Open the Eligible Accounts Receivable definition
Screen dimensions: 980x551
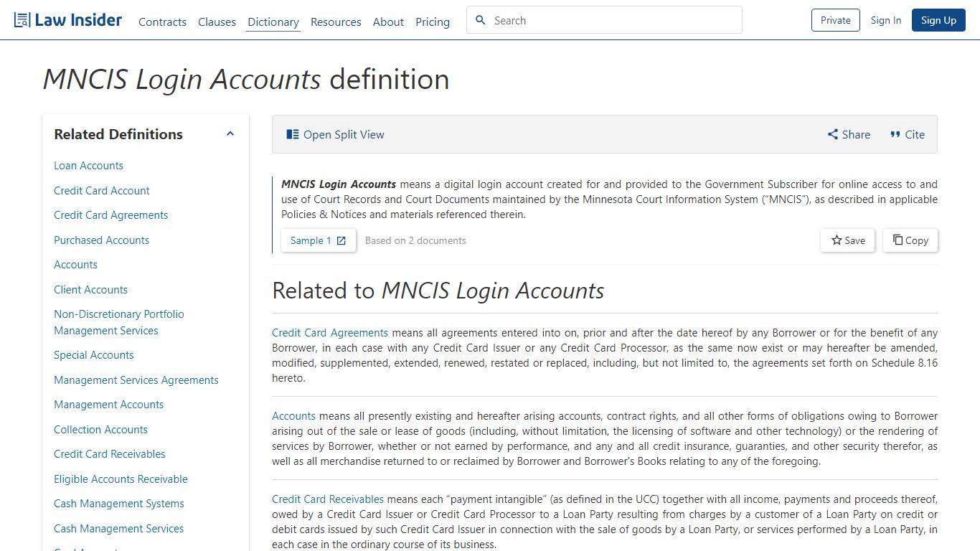pos(121,479)
